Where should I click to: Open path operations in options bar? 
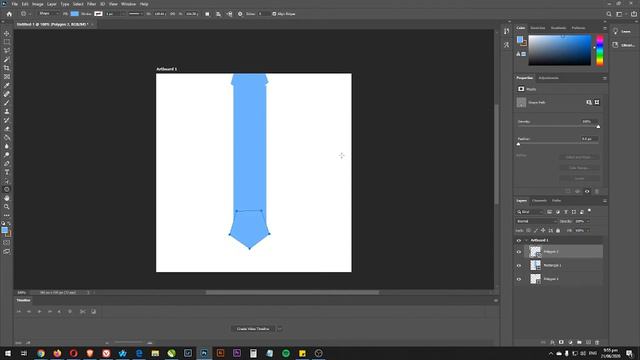point(207,14)
